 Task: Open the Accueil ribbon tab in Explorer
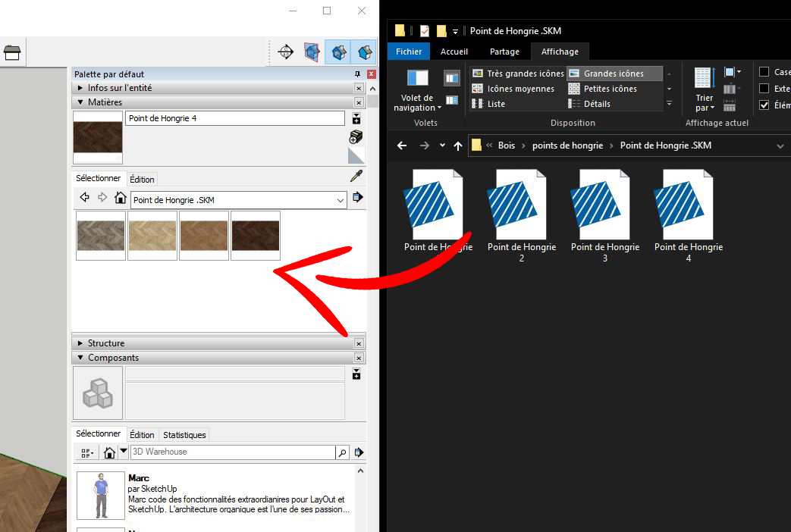454,52
